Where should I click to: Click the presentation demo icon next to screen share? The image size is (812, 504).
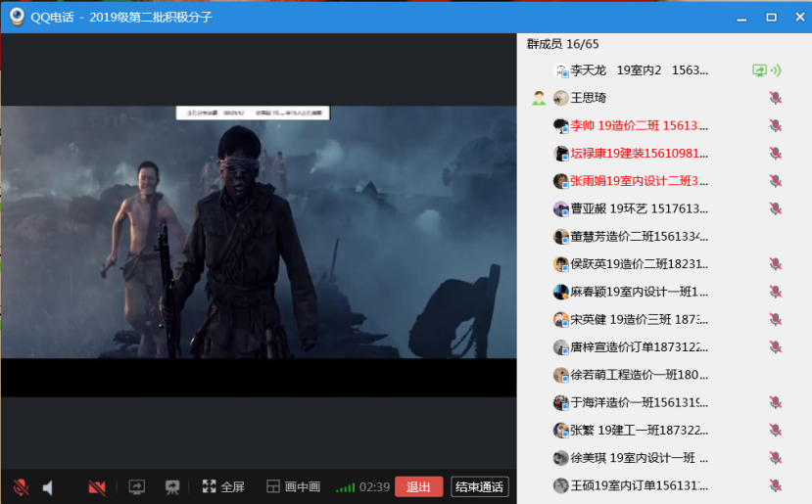[172, 487]
